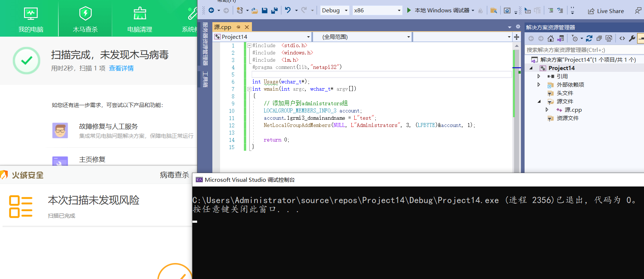
Task: Open 故障修复与人工服务 item
Action: tap(109, 126)
